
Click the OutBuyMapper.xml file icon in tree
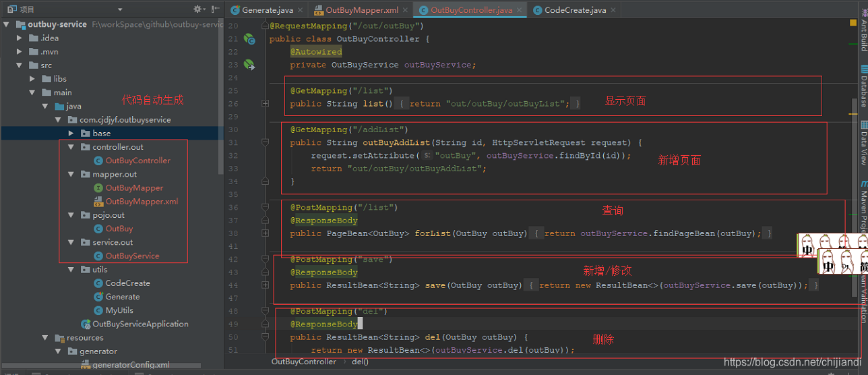click(x=98, y=201)
